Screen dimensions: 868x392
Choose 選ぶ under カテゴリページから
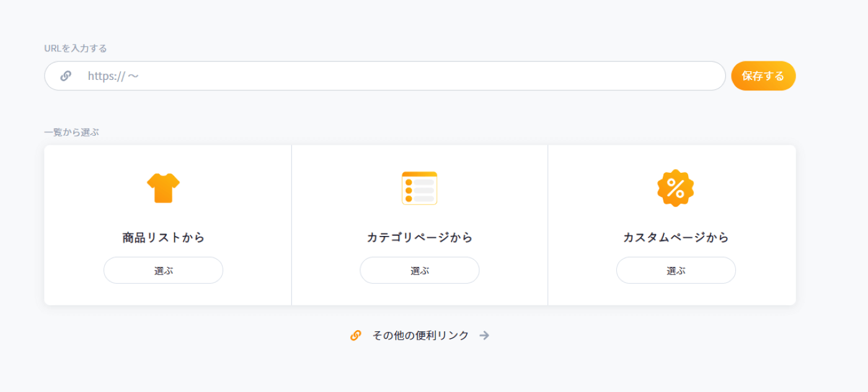[420, 271]
